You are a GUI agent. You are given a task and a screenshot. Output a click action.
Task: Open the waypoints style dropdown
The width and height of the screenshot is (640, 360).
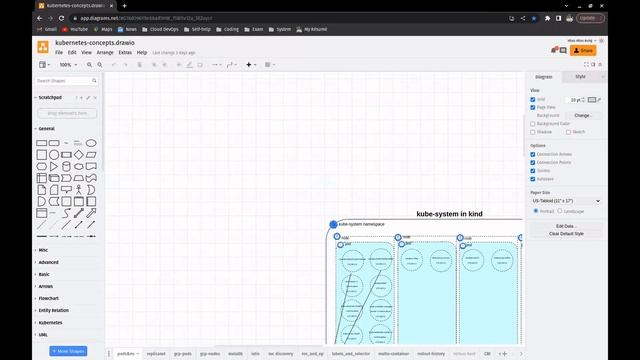pyautogui.click(x=231, y=64)
